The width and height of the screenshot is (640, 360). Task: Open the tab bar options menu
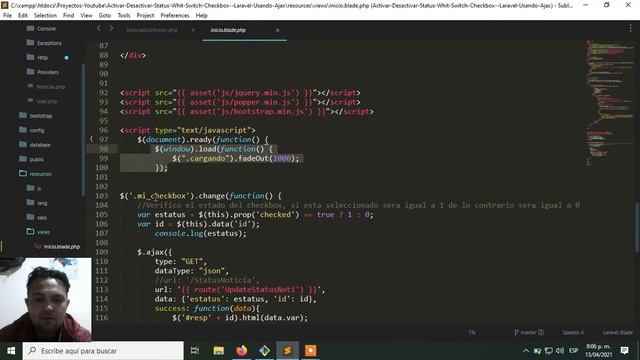(631, 28)
